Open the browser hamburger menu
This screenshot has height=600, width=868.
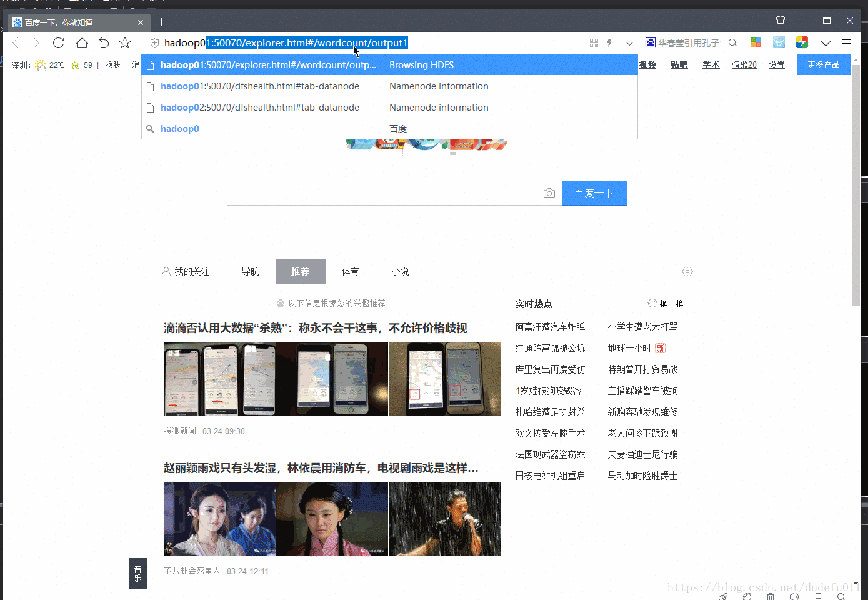coord(846,43)
